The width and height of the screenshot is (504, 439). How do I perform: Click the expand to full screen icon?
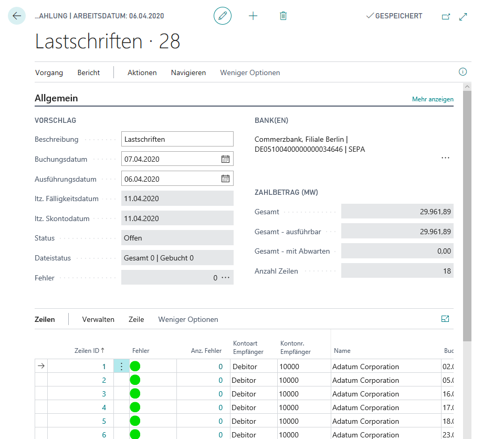463,16
